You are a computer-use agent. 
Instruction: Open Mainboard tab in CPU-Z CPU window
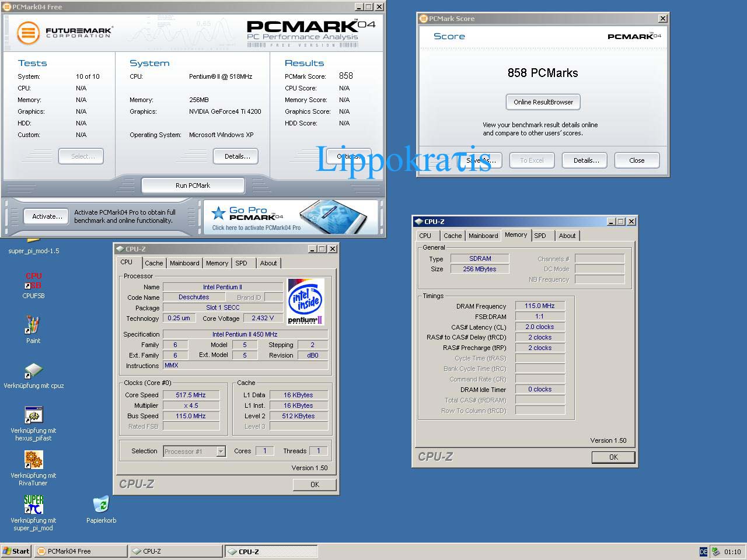pos(184,263)
